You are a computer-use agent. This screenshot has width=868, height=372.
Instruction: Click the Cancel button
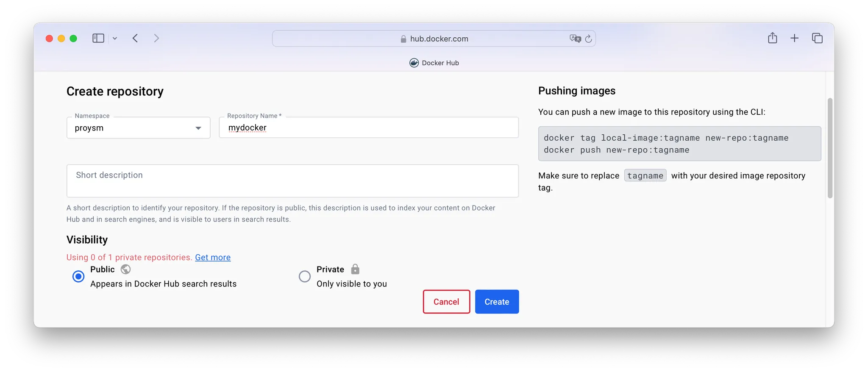[446, 302]
